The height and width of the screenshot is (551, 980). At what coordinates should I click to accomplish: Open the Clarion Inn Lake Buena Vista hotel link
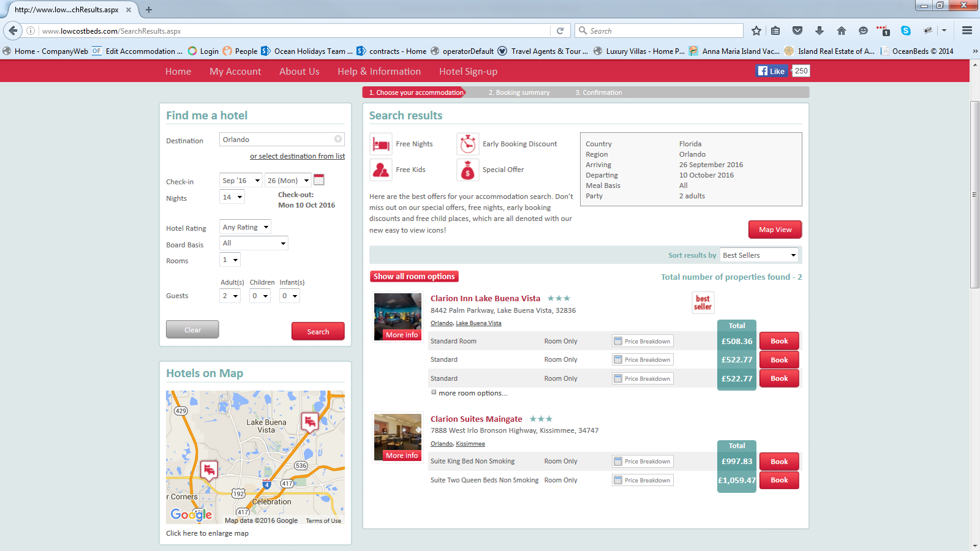[485, 298]
